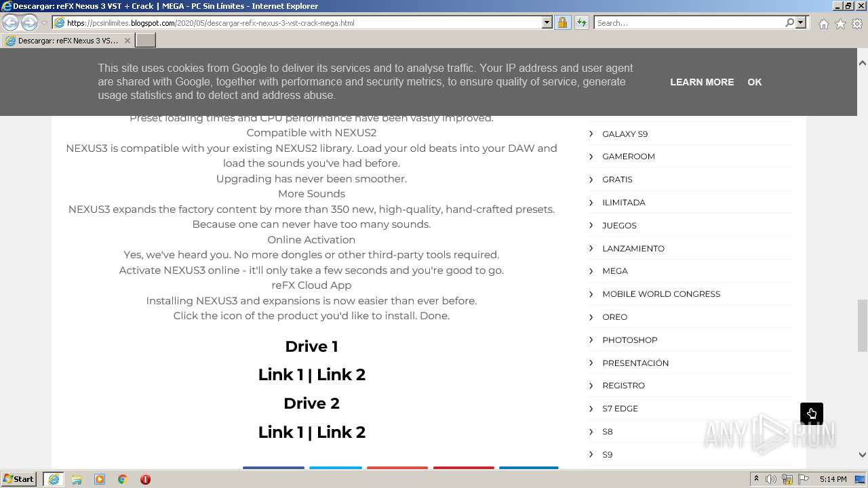This screenshot has height=488, width=868.
Task: Expand the address bar history dropdown
Action: click(x=547, y=22)
